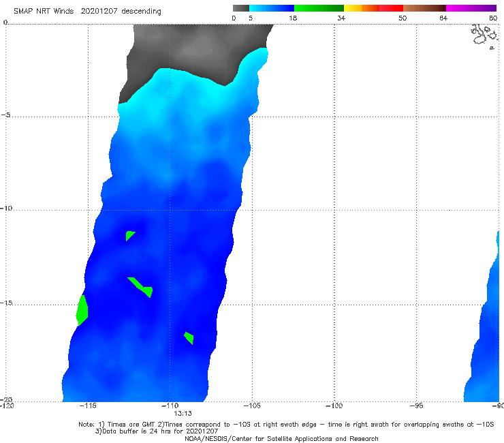Click the green wind patch near -14 latitude
This screenshot has width=504, height=443.
click(142, 287)
